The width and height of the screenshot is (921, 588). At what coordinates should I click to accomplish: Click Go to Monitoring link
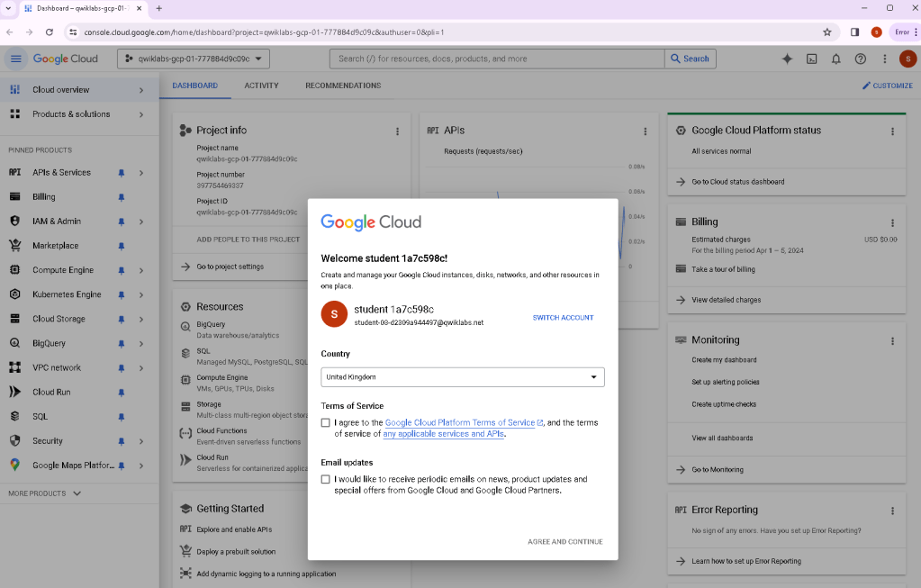(718, 470)
